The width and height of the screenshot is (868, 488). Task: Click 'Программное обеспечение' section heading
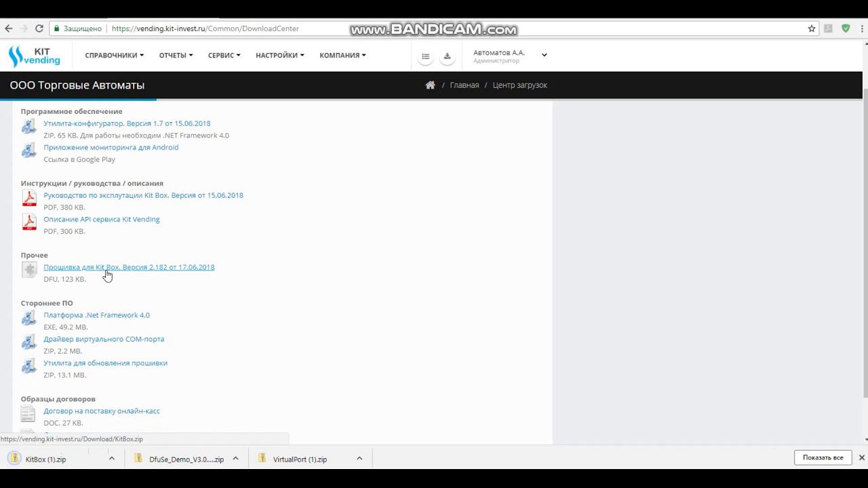pyautogui.click(x=71, y=111)
